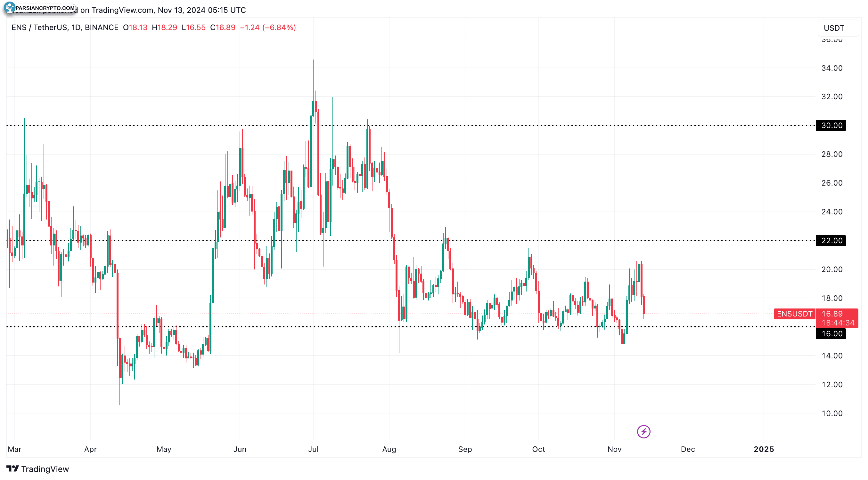Open the USDT currency selector

[838, 28]
